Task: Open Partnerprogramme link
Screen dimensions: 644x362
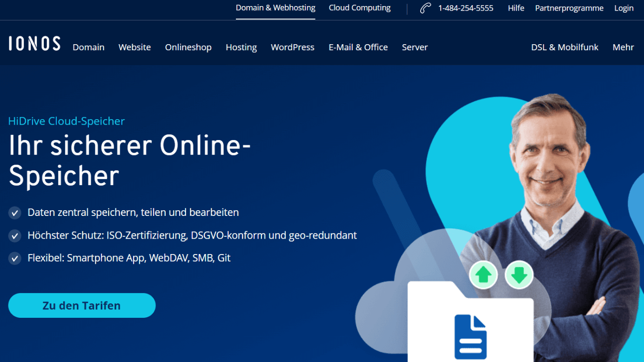Action: [569, 8]
